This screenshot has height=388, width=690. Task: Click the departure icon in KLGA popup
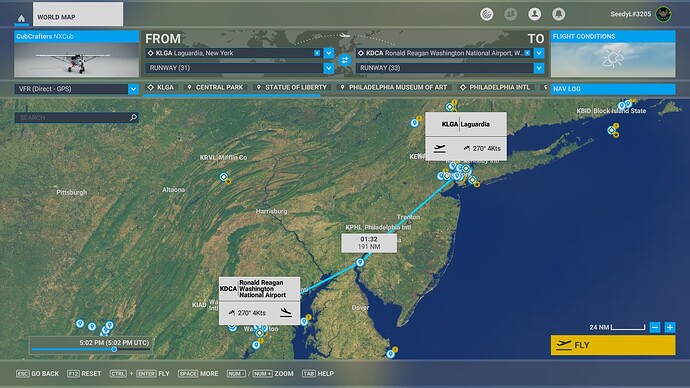tap(440, 149)
